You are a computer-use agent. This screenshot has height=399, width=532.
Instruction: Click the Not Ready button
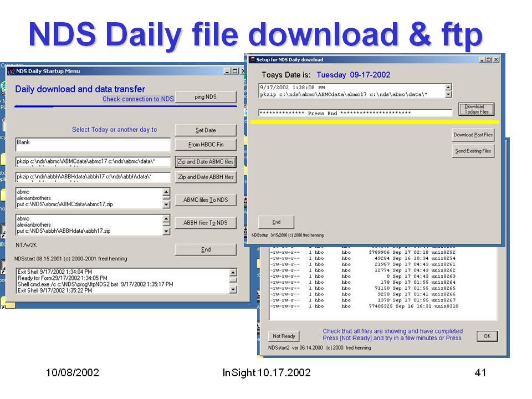tap(284, 336)
